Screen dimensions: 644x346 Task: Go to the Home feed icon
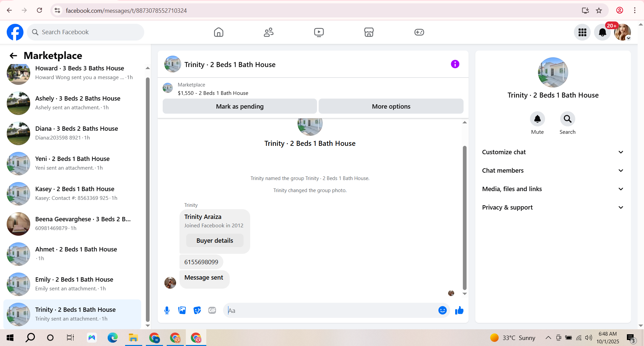pos(219,32)
